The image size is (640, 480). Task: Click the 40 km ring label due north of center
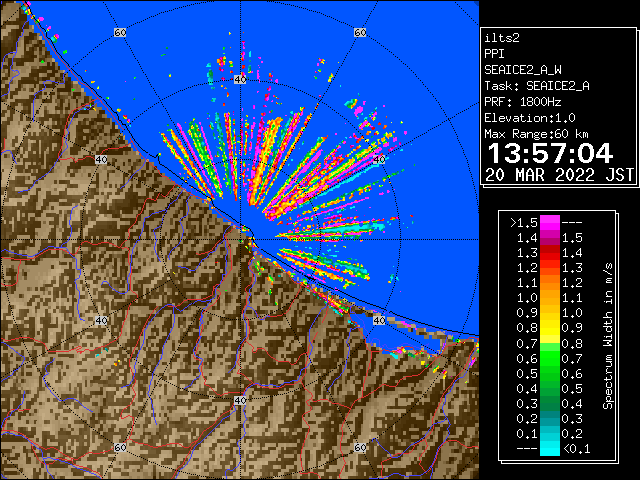coord(240,80)
